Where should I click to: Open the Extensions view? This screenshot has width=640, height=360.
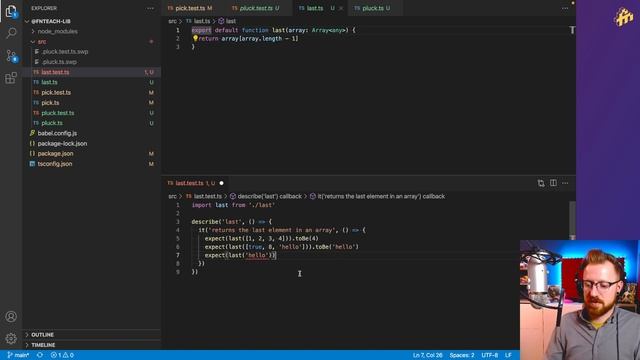tap(11, 78)
